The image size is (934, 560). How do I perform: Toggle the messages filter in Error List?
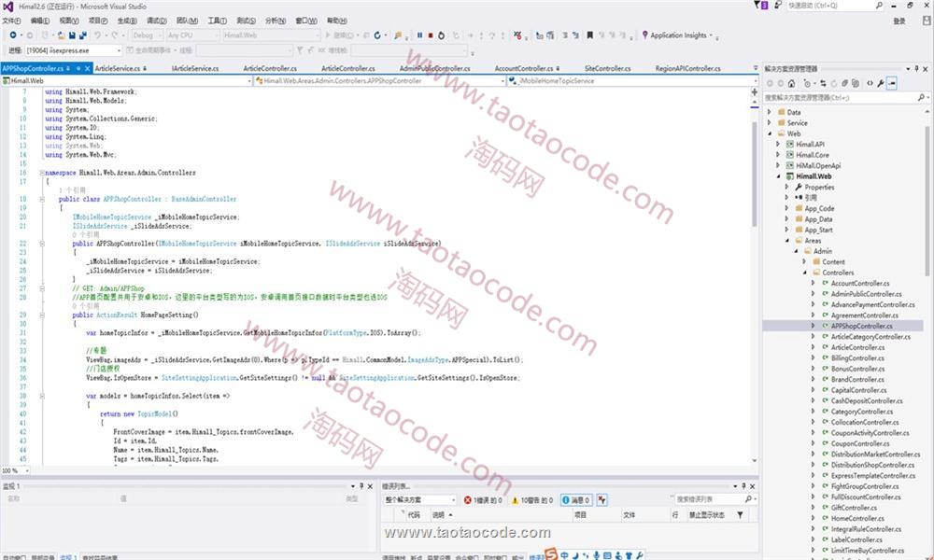tap(575, 500)
